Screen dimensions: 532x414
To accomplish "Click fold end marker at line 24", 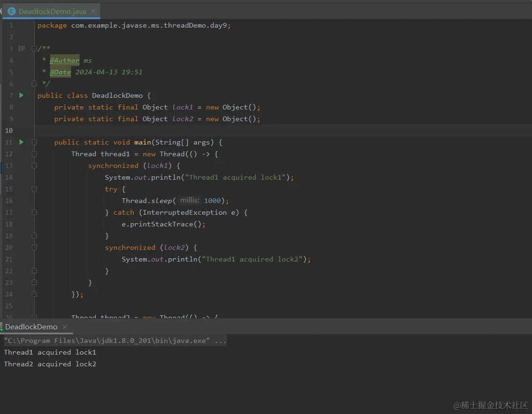I will point(34,294).
